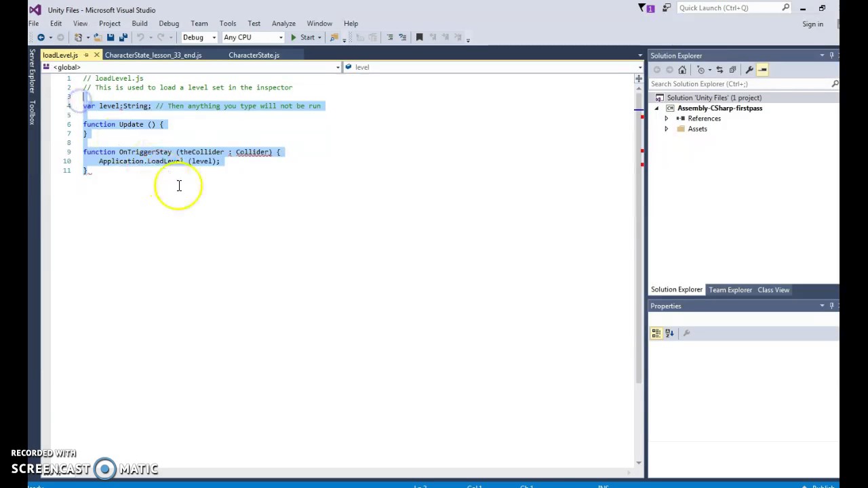Open the Team Explorer tab
The height and width of the screenshot is (488, 868).
click(x=730, y=290)
